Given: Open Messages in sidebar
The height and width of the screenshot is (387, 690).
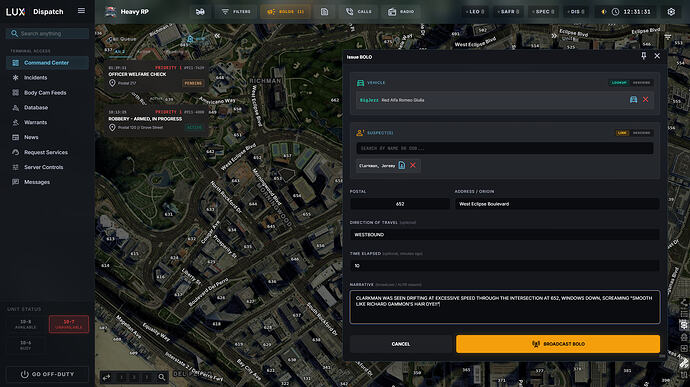Looking at the screenshot, I should click(48, 182).
